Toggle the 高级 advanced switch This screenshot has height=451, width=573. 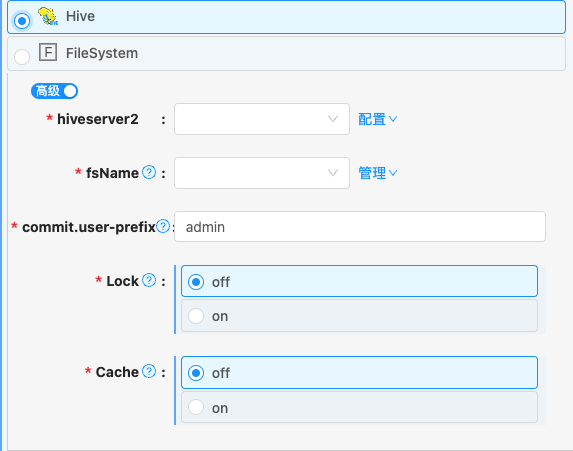(54, 91)
